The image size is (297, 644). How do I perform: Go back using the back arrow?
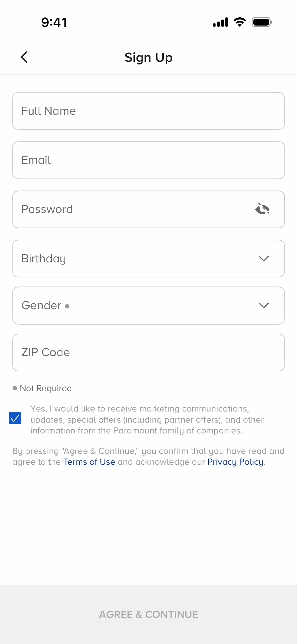coord(24,57)
